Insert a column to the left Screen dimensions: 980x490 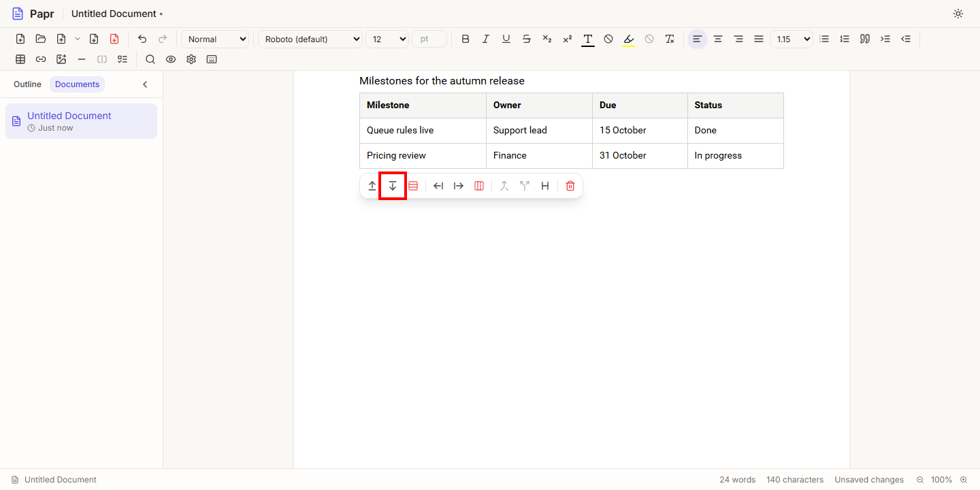[438, 186]
